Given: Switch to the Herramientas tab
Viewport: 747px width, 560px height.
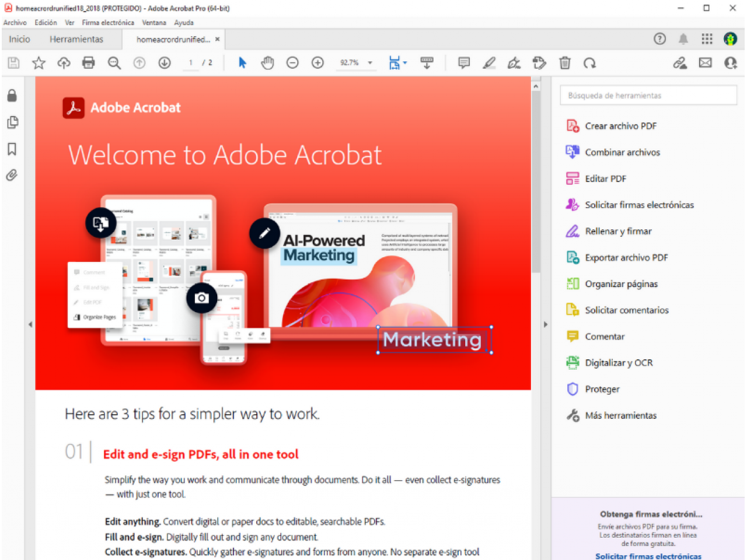Looking at the screenshot, I should click(x=76, y=39).
